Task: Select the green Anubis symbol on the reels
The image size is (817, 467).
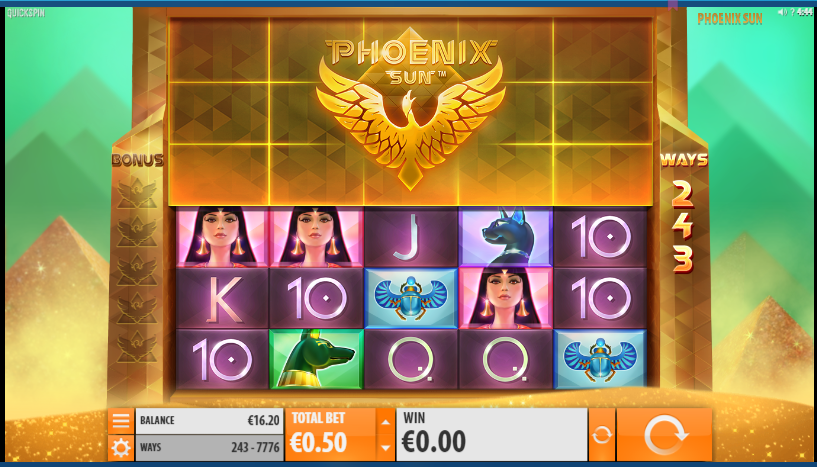Action: 316,359
